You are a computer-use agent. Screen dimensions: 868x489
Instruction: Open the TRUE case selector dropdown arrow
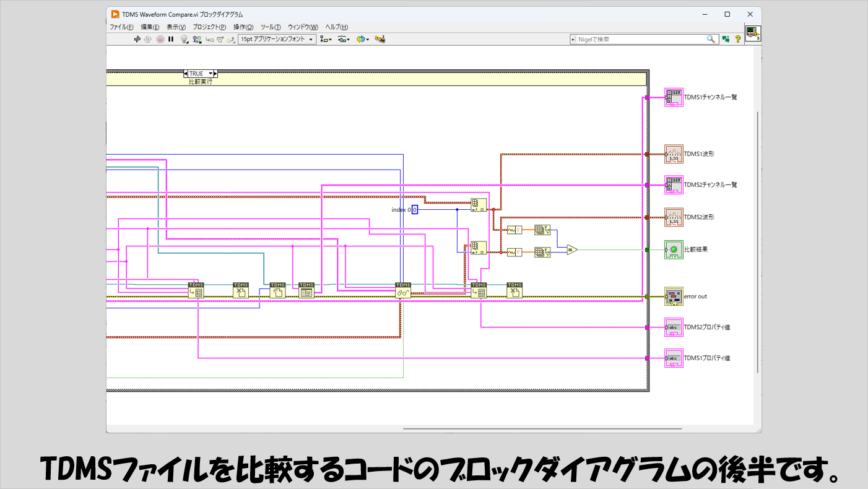click(210, 74)
